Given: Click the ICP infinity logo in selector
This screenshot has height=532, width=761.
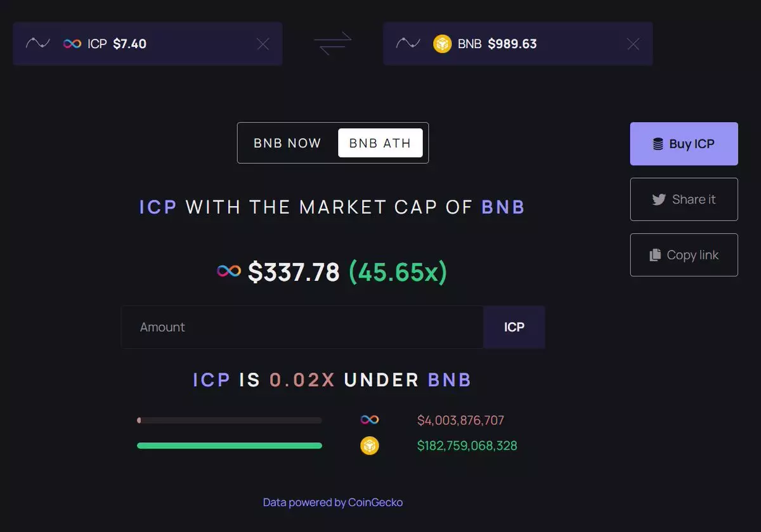Looking at the screenshot, I should coord(72,44).
